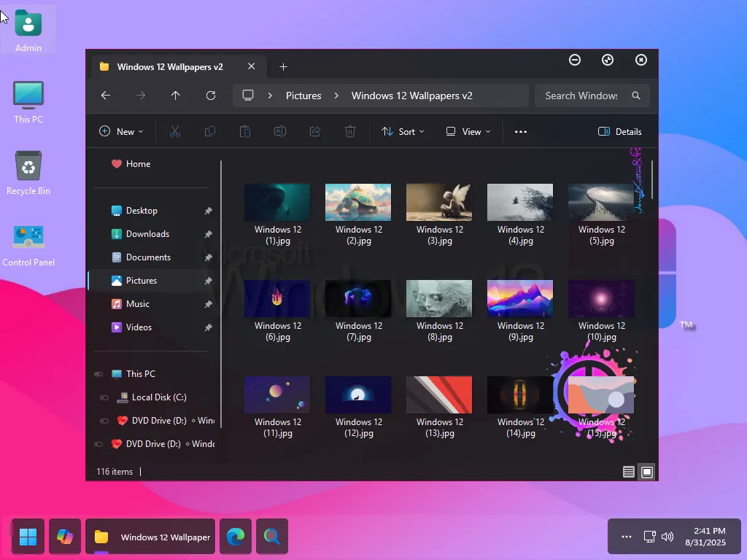747x560 pixels.
Task: Open the network tray icon
Action: [x=649, y=537]
